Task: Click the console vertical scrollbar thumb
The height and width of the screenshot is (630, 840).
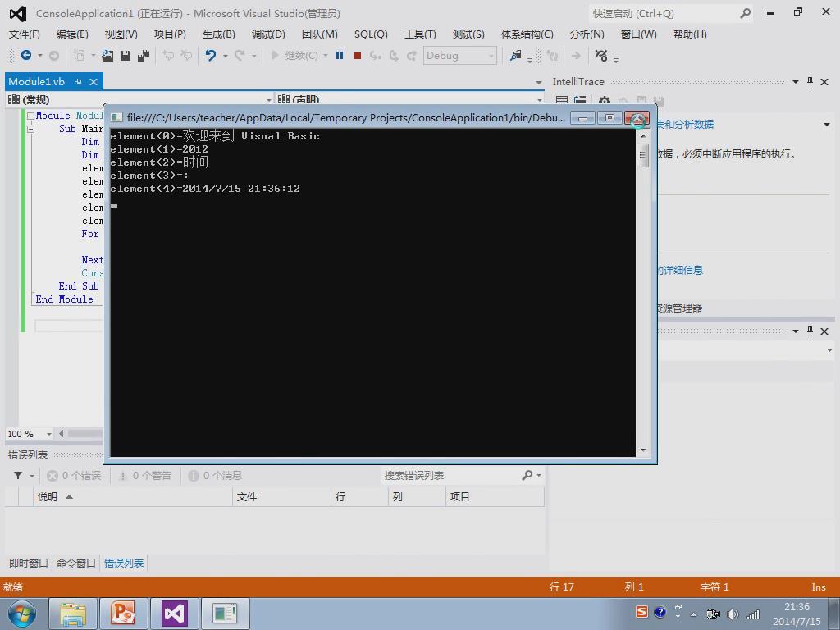Action: click(643, 155)
